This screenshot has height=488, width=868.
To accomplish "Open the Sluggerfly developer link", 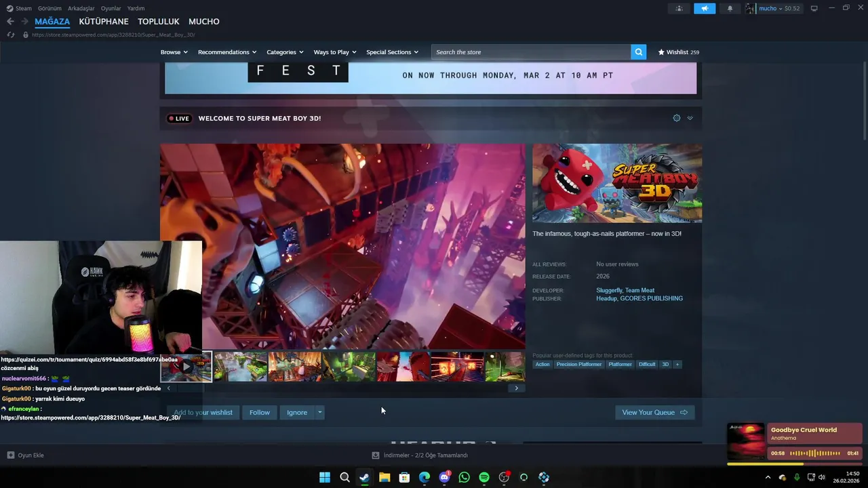I will click(x=608, y=290).
